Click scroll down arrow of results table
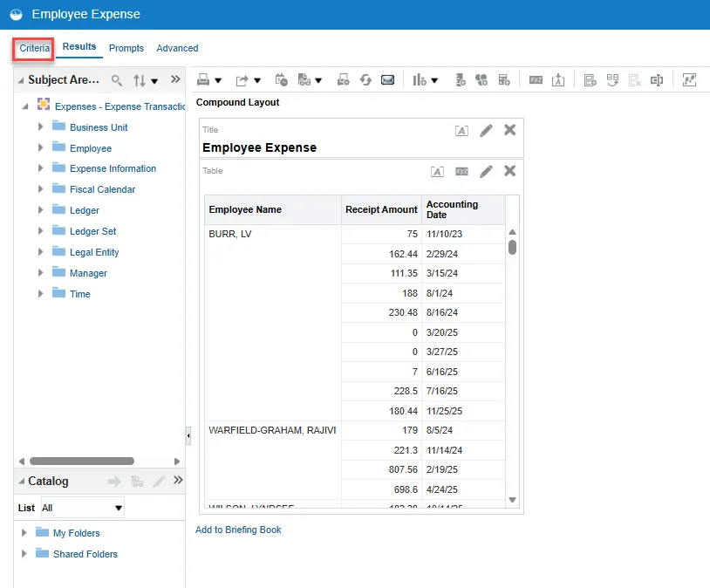 (513, 500)
